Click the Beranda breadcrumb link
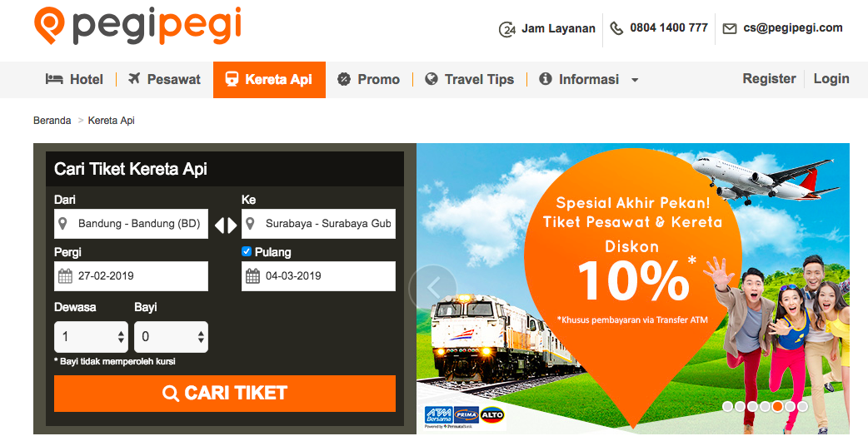 click(x=52, y=121)
